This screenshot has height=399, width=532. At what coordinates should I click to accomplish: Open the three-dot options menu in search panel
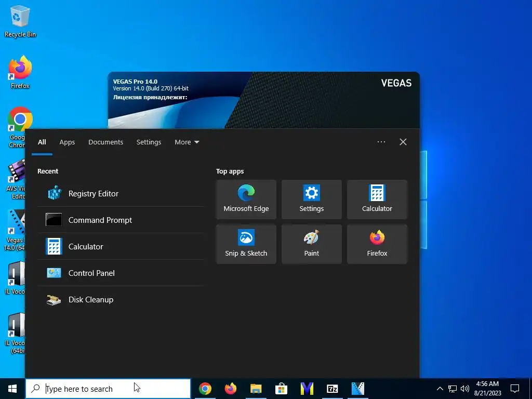click(381, 142)
